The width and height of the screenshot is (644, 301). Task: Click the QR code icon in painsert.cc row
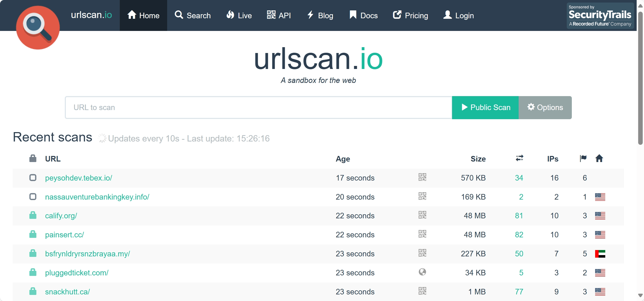(422, 234)
